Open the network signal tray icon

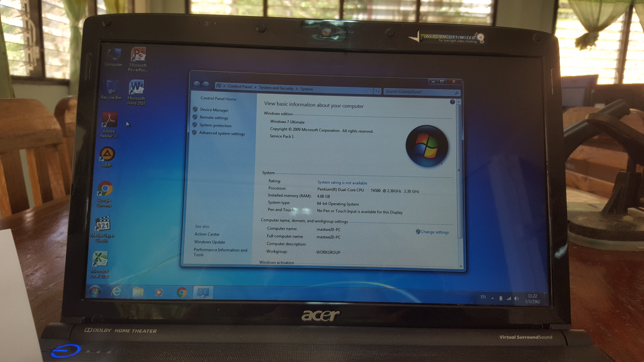point(508,298)
